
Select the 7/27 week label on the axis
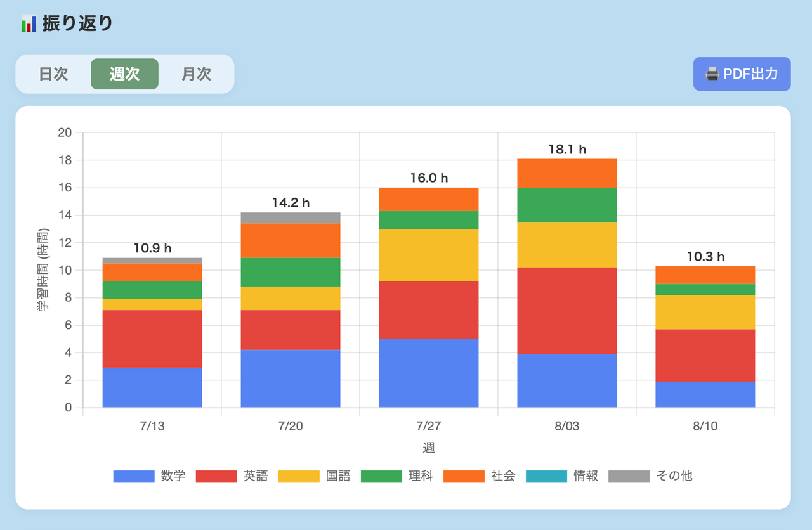[x=429, y=426]
